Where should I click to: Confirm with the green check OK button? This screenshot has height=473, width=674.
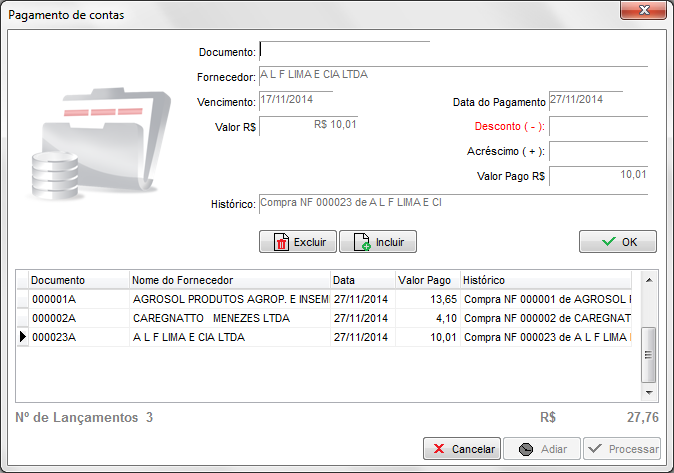coord(617,242)
